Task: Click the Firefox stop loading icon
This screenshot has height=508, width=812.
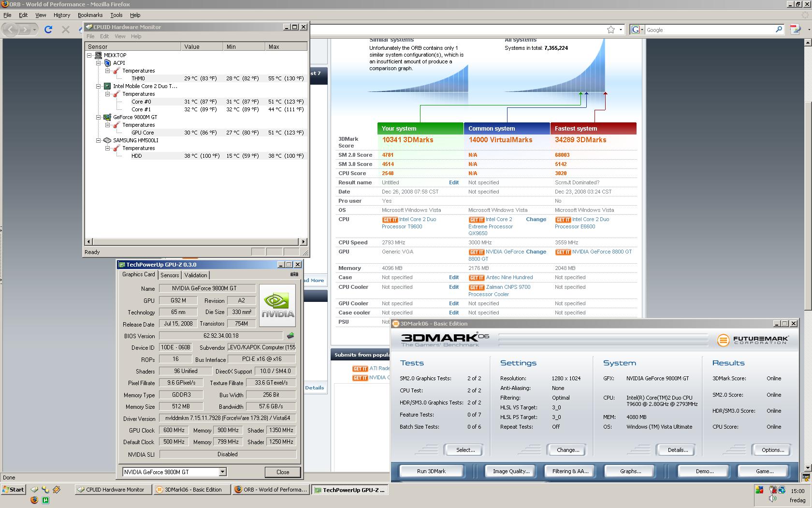Action: 66,30
